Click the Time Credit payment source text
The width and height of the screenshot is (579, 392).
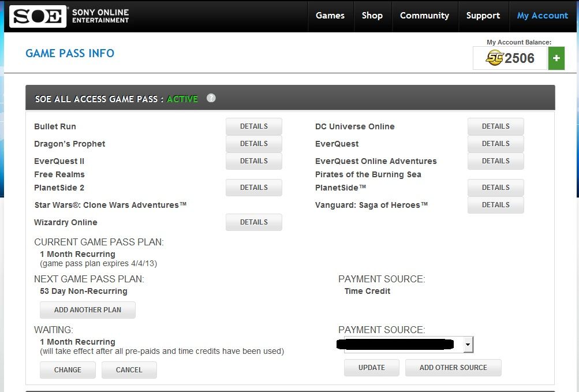coord(367,291)
